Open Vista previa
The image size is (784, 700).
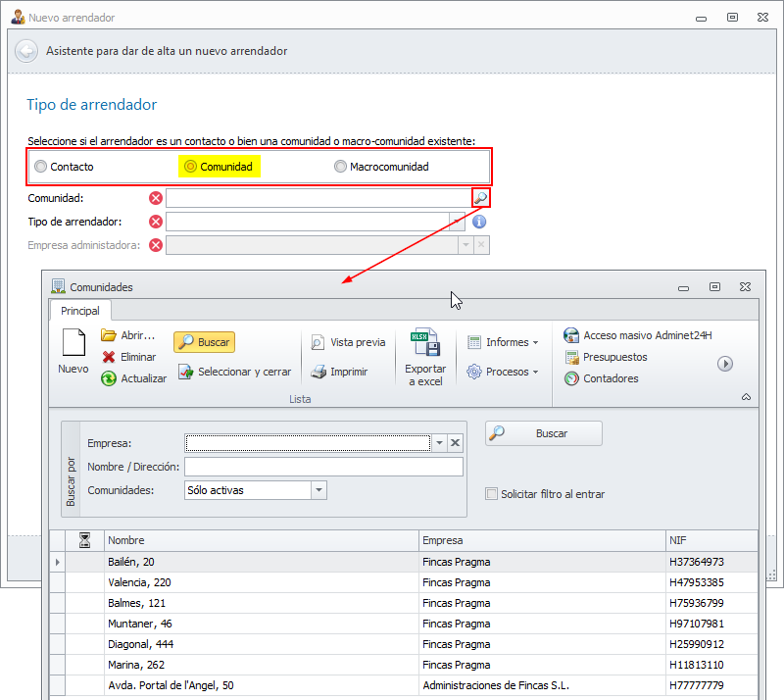pos(348,342)
